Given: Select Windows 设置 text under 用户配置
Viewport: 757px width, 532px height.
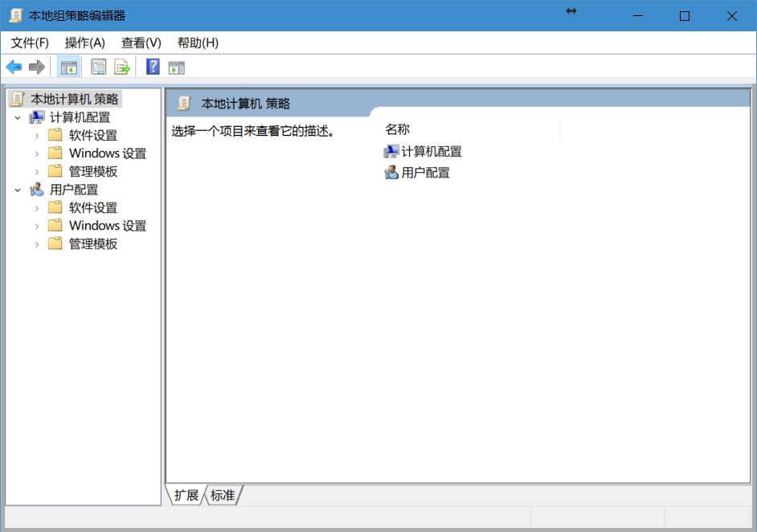Looking at the screenshot, I should pos(108,226).
